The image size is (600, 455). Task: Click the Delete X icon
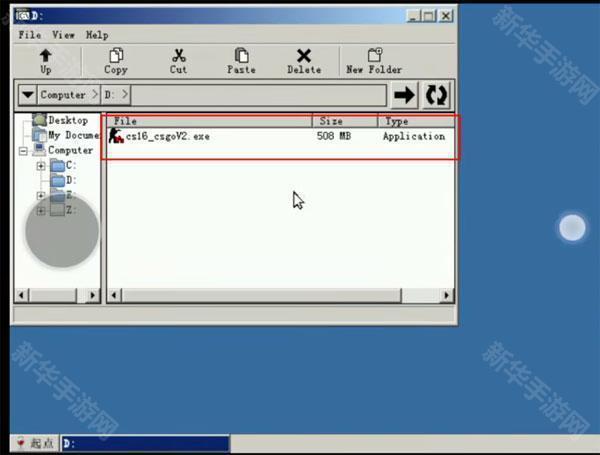tap(304, 57)
